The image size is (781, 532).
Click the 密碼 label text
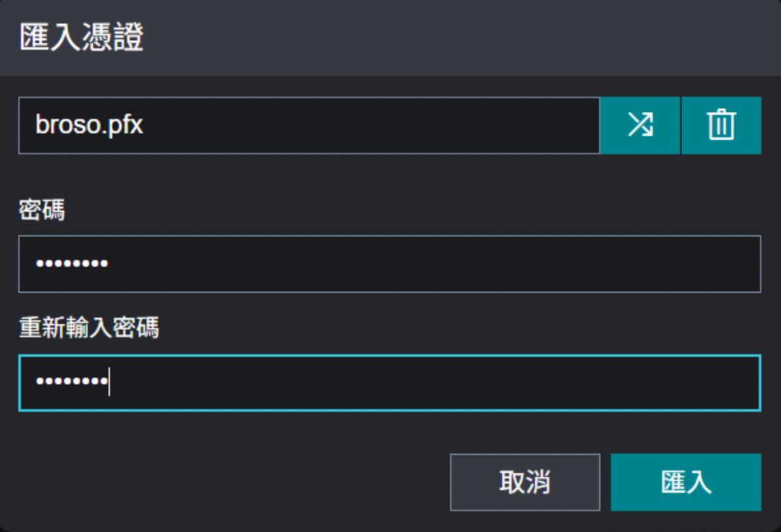[x=42, y=210]
